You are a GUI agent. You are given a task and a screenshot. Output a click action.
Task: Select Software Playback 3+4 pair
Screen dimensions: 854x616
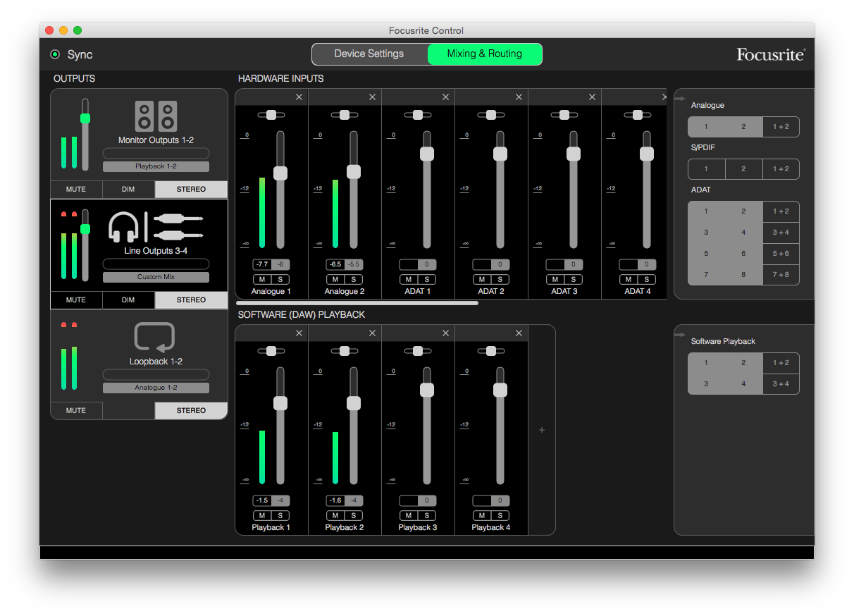point(781,384)
